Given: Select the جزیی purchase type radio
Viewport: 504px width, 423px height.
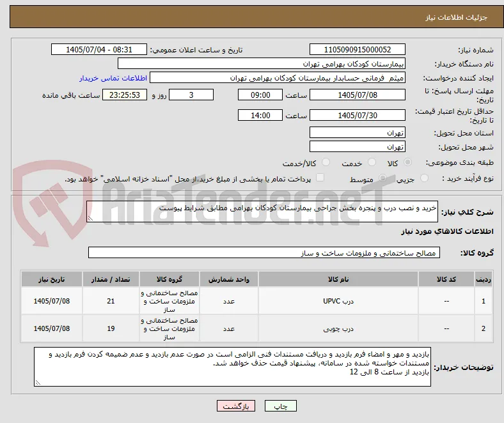Looking at the screenshot, I should pos(424,178).
